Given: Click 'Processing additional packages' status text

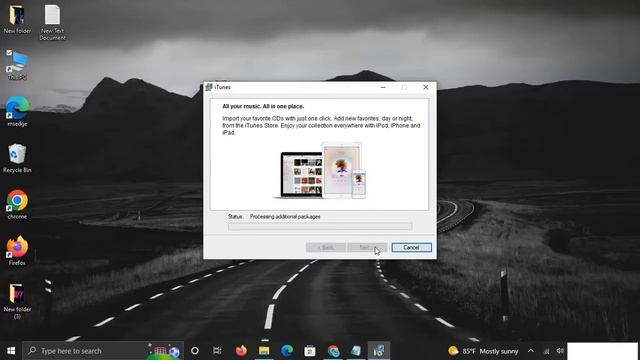Looking at the screenshot, I should [285, 217].
